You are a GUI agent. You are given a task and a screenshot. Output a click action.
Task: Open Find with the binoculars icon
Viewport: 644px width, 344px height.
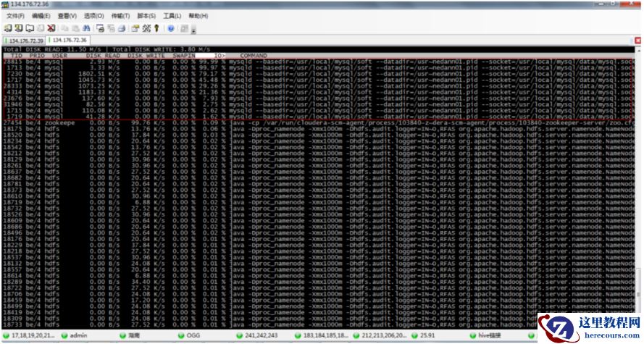[85, 28]
